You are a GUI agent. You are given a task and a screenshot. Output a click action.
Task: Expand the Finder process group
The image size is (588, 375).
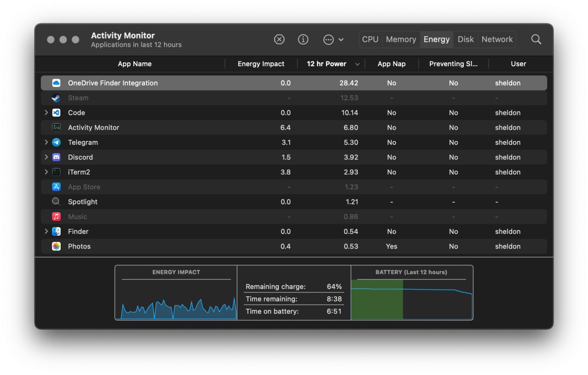(x=46, y=231)
